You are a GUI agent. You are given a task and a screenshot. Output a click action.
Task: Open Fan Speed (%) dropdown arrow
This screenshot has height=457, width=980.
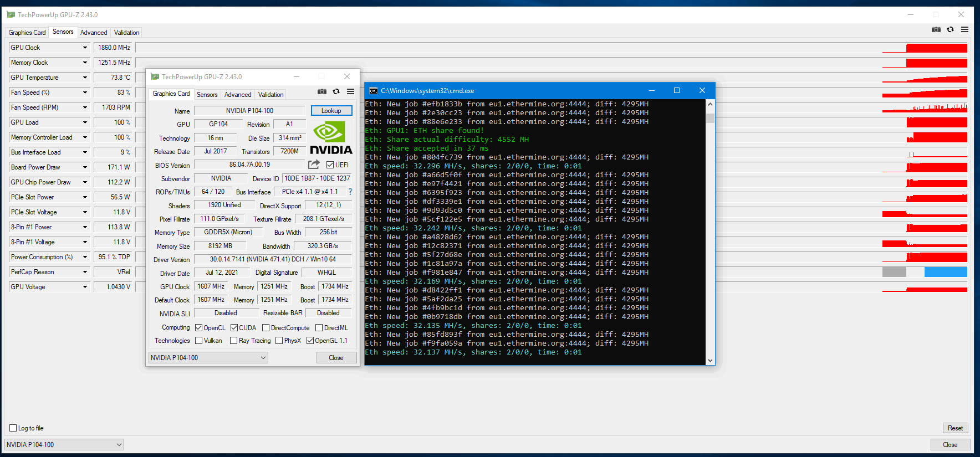(x=85, y=93)
